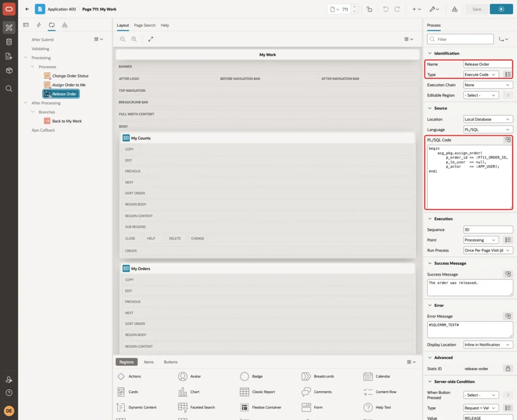Image resolution: width=517 pixels, height=420 pixels.
Task: Expand the layout pane to full size
Action: coord(150,39)
